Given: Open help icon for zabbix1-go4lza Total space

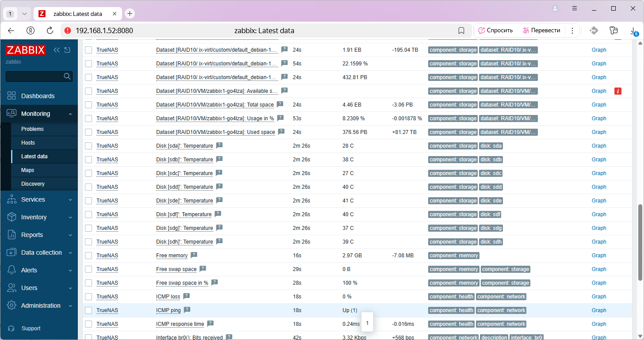Looking at the screenshot, I should tap(280, 104).
